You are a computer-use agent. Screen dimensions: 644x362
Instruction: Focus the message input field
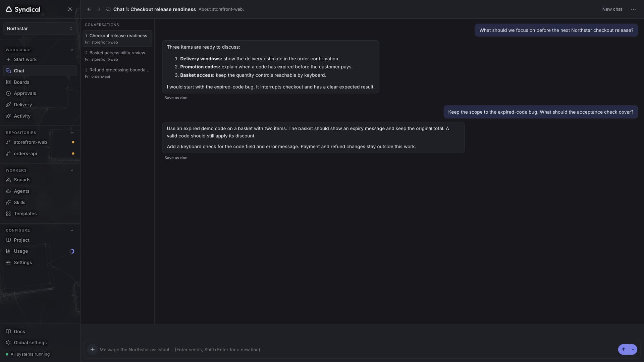pyautogui.click(x=357, y=350)
